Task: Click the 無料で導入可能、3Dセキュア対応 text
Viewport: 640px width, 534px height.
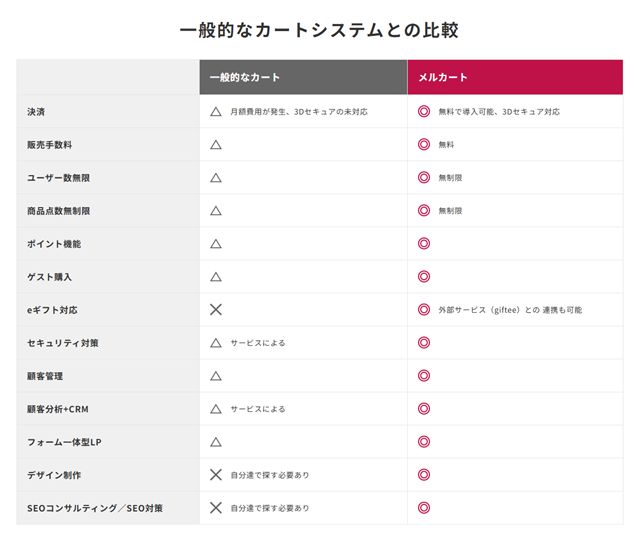Action: pos(499,112)
